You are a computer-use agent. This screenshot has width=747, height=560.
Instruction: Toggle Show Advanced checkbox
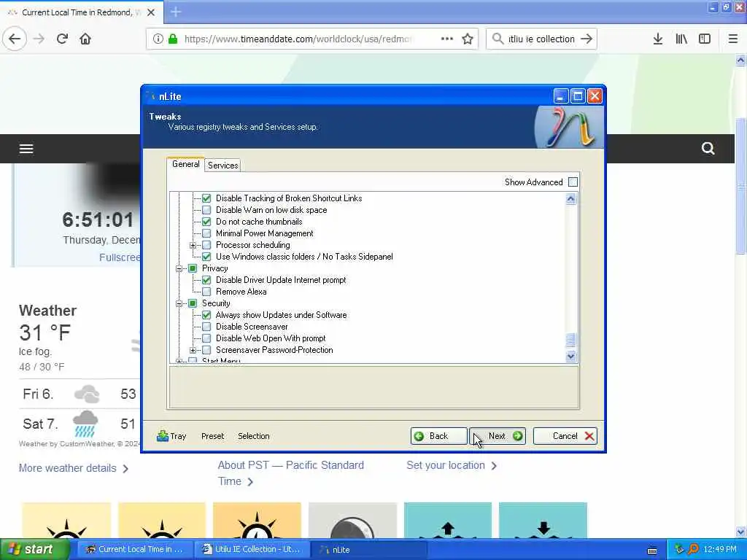(x=573, y=182)
